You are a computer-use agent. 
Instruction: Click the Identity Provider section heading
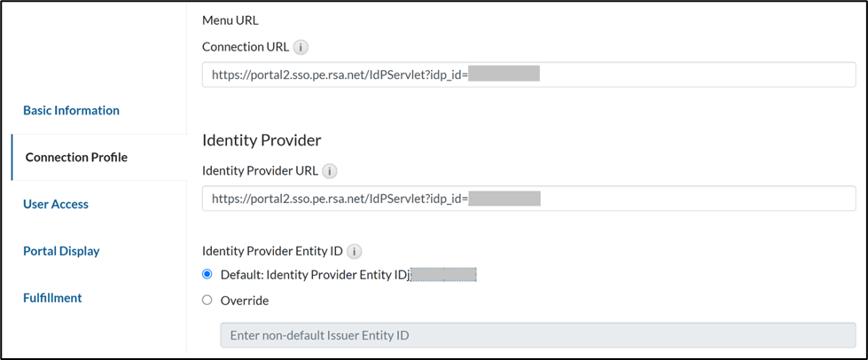coord(262,140)
